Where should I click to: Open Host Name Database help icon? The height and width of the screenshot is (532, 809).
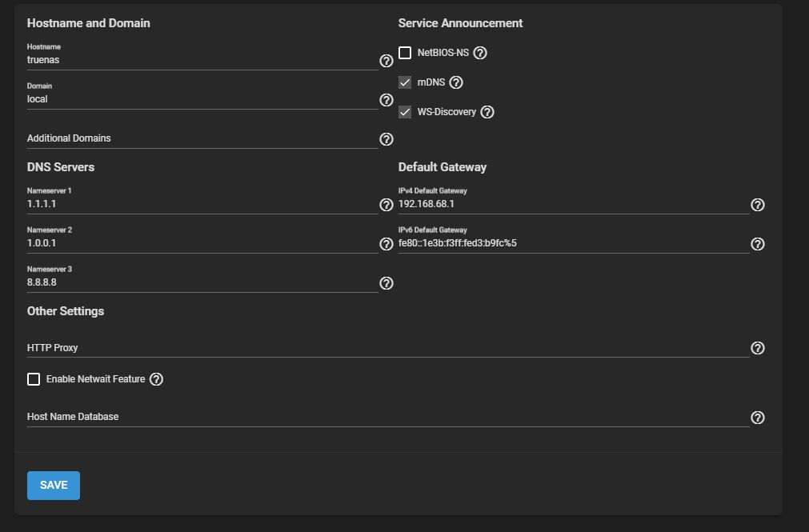coord(758,418)
